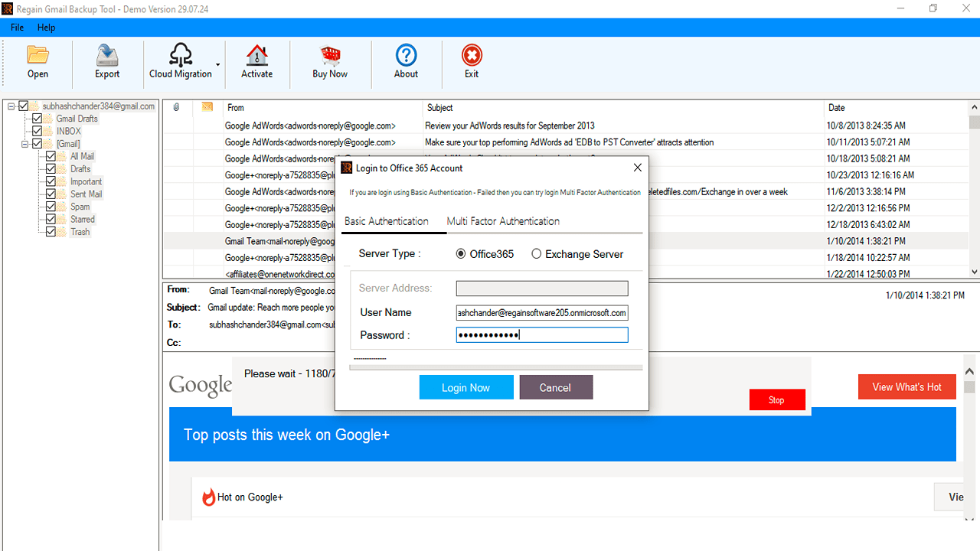Switch to Multi Factor Authentication tab

point(502,221)
